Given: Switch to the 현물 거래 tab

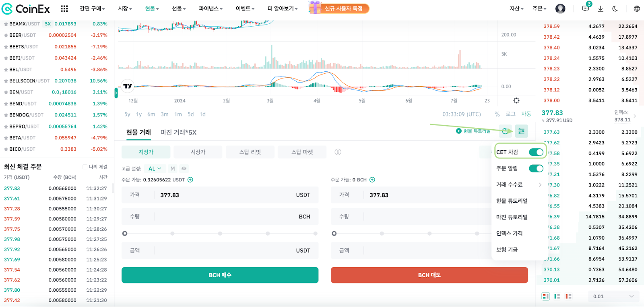Looking at the screenshot, I should [138, 132].
